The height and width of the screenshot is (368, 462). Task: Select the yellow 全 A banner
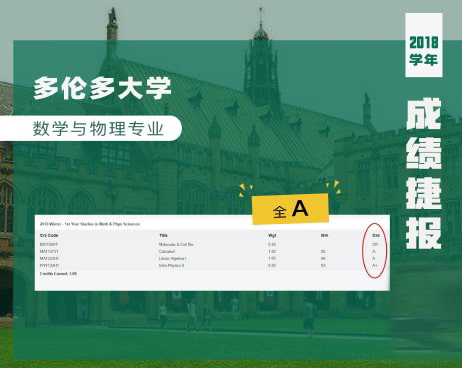coord(290,209)
